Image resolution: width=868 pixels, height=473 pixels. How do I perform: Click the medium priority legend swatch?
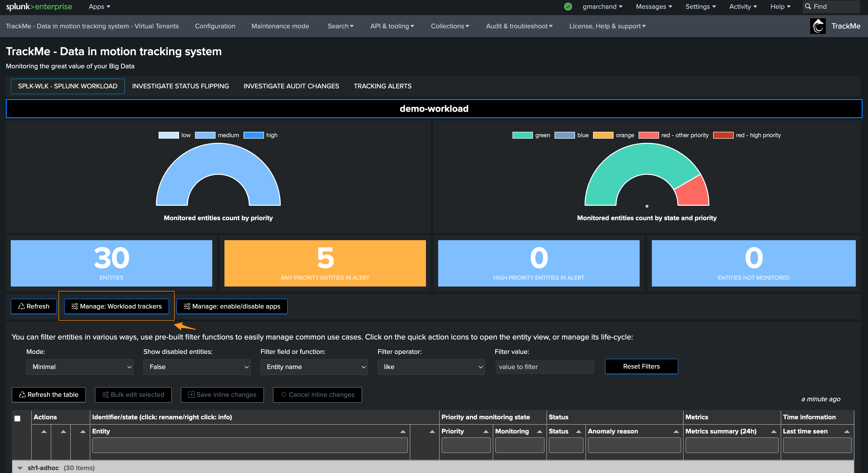click(x=205, y=135)
